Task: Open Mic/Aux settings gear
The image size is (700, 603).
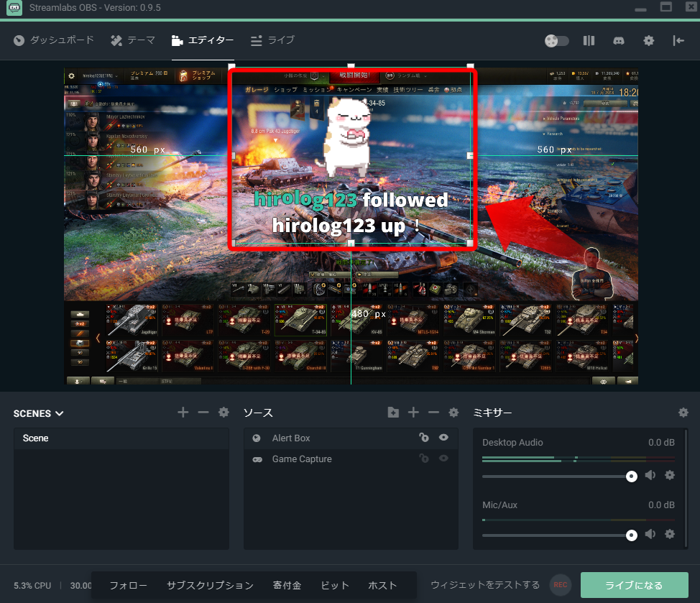Action: [670, 534]
